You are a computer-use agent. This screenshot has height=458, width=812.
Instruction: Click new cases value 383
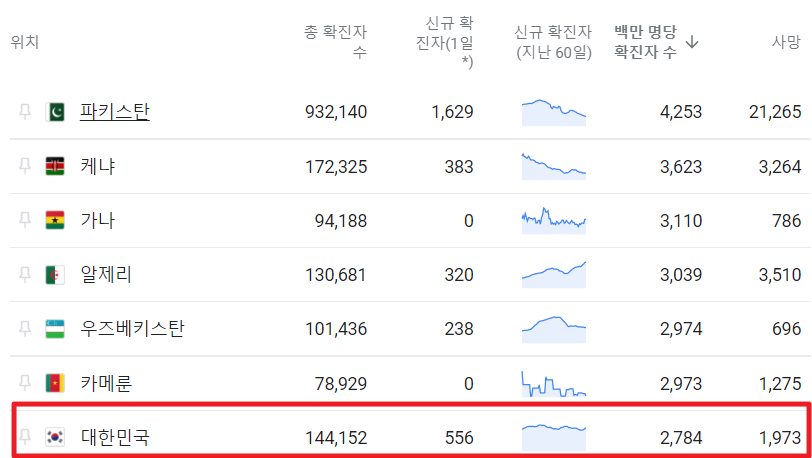459,167
